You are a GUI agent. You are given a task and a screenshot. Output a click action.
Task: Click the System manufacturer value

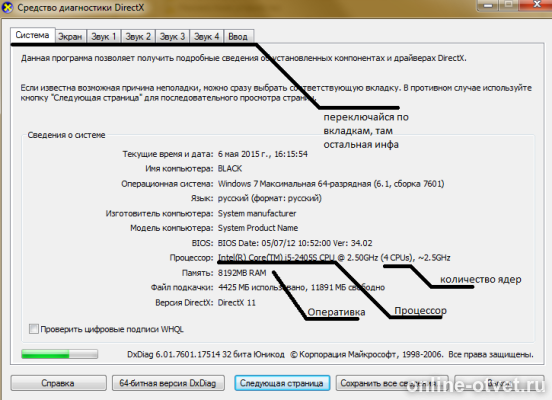(x=257, y=213)
